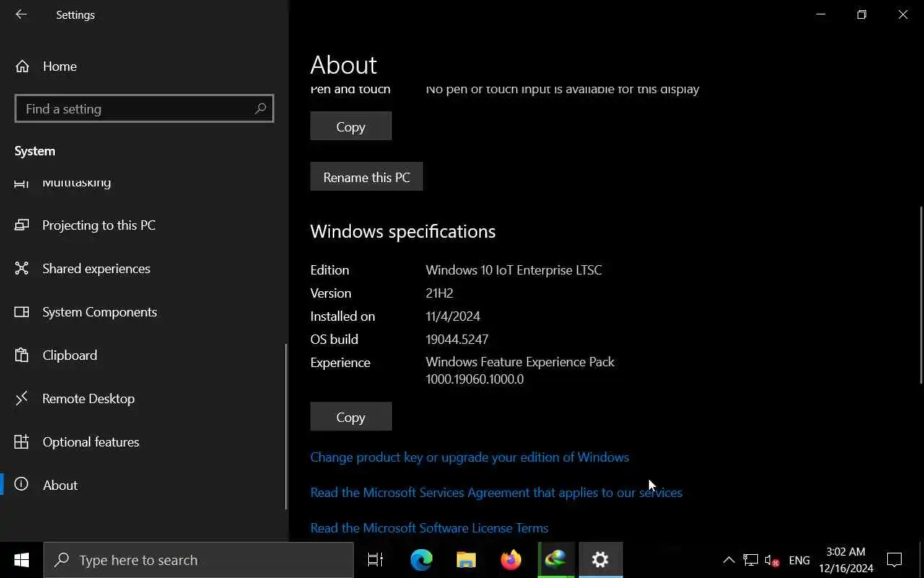
Task: Close the Settings window
Action: pos(903,14)
